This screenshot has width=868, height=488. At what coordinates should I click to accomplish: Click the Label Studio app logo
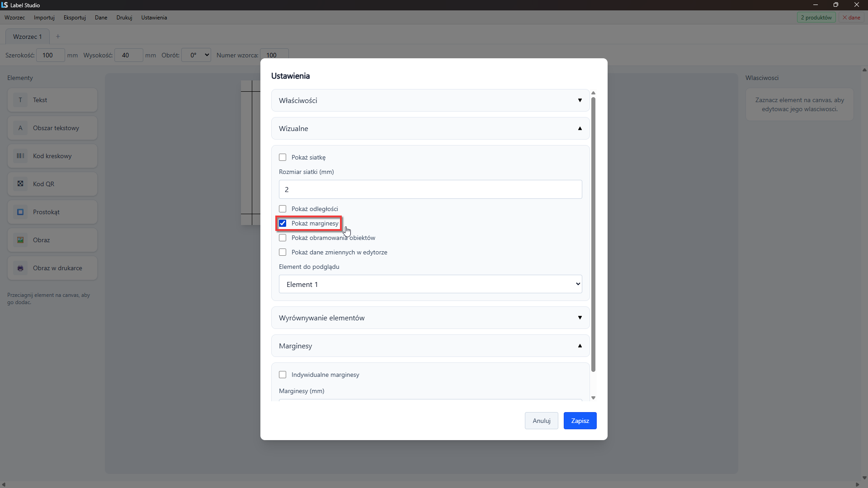click(5, 5)
